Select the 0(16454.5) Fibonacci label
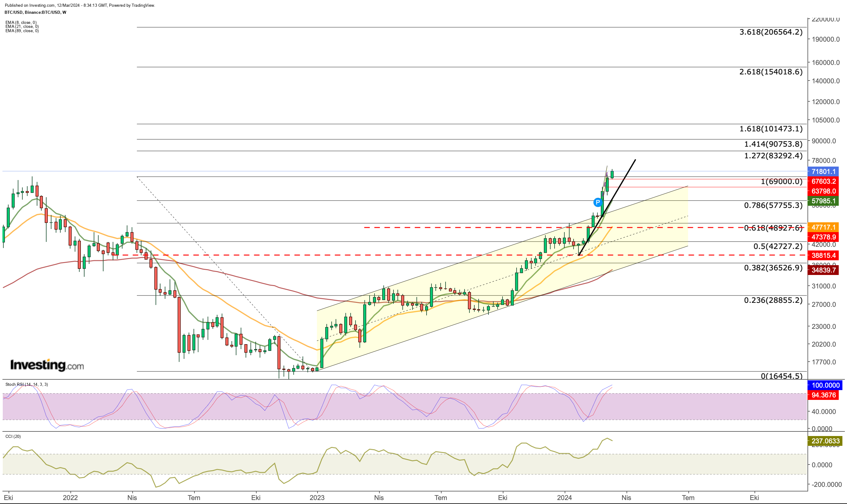847x504 pixels. click(781, 376)
